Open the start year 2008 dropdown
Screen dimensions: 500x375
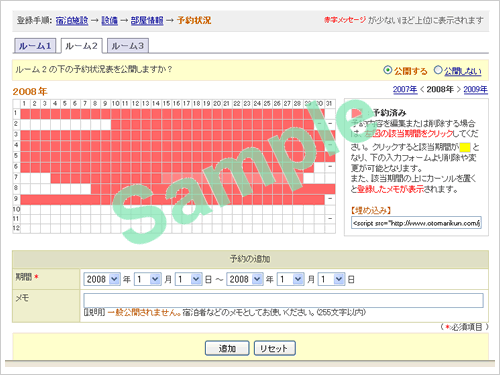pyautogui.click(x=101, y=279)
